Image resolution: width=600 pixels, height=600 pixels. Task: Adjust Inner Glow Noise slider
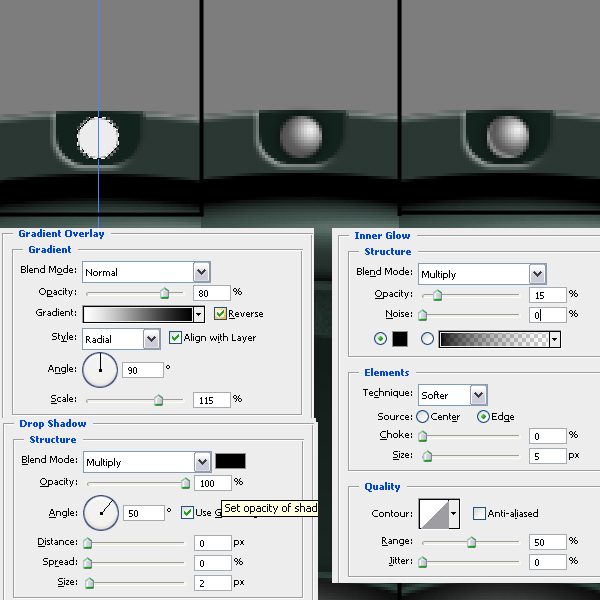(x=422, y=315)
